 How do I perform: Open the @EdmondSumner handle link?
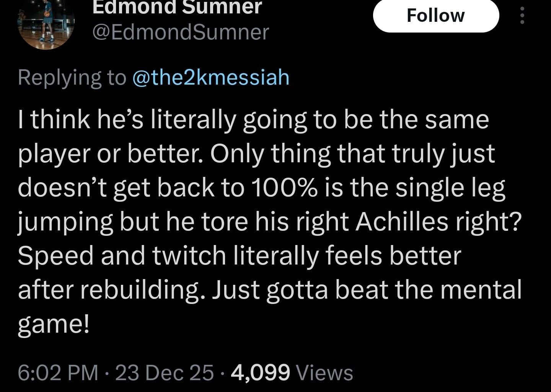pyautogui.click(x=181, y=32)
